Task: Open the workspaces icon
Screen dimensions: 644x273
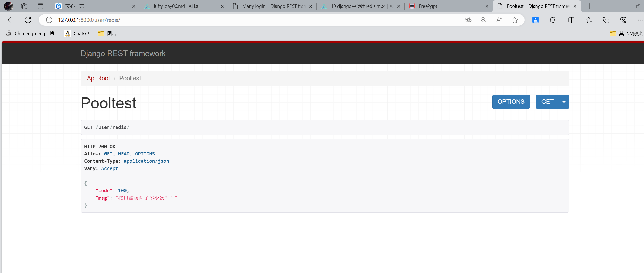Action: tap(24, 6)
